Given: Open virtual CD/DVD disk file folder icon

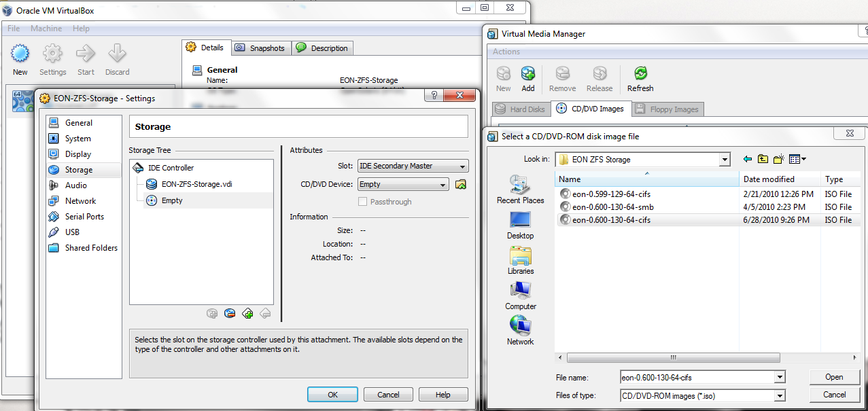Looking at the screenshot, I should (x=461, y=184).
